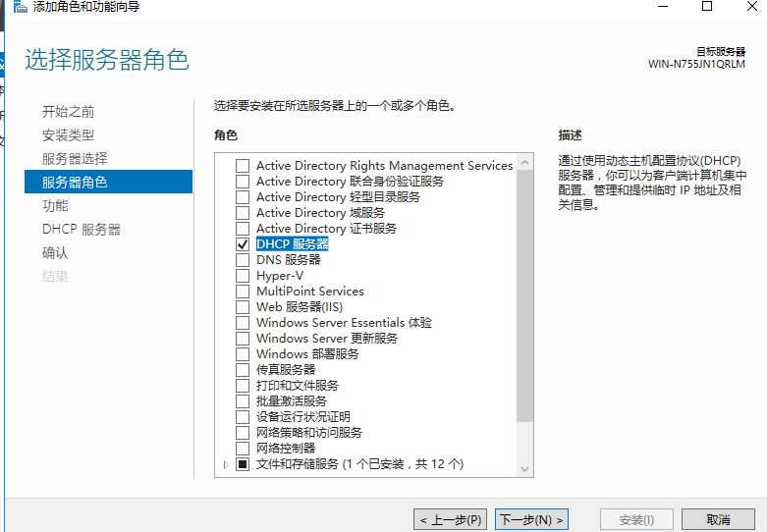Viewport: 767px width, 532px height.
Task: Minimize the wizard window
Action: [x=663, y=6]
